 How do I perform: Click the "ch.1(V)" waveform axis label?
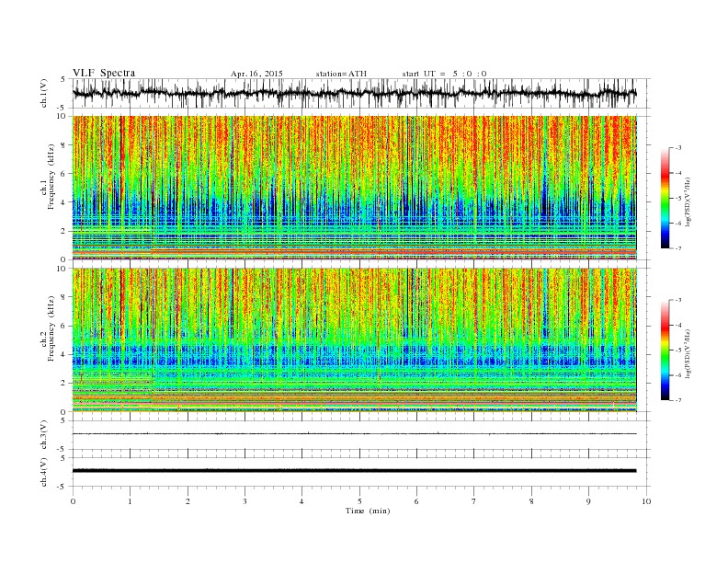tap(44, 93)
